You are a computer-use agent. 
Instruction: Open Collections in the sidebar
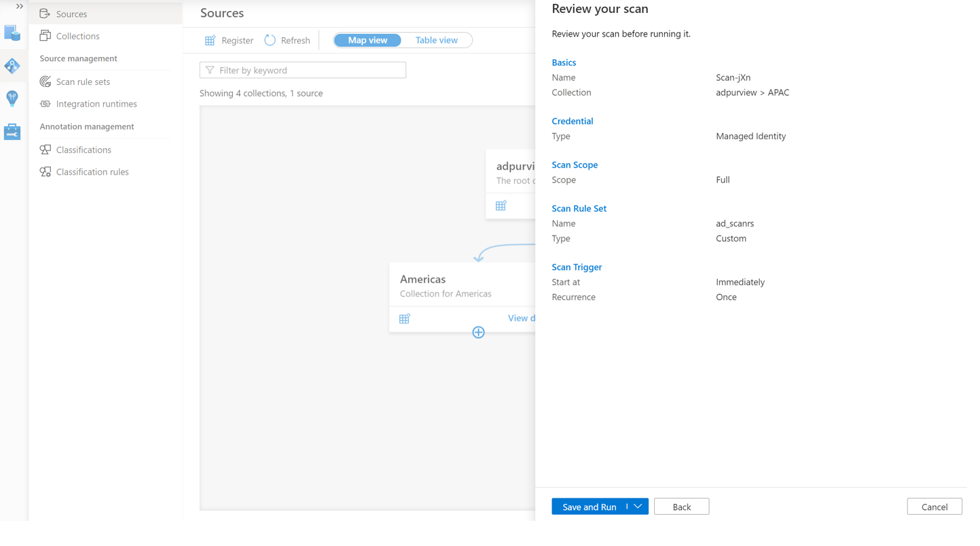[77, 36]
